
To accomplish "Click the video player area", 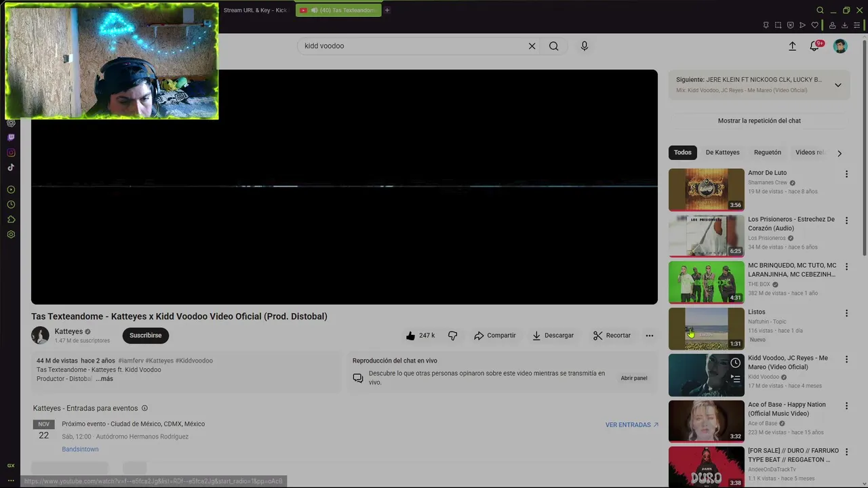I will pos(344,187).
